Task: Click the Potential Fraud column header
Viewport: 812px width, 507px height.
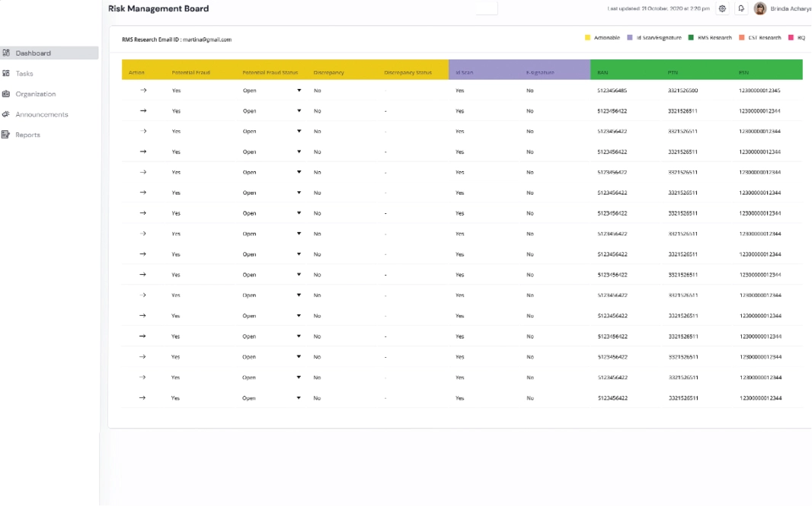Action: [x=190, y=73]
